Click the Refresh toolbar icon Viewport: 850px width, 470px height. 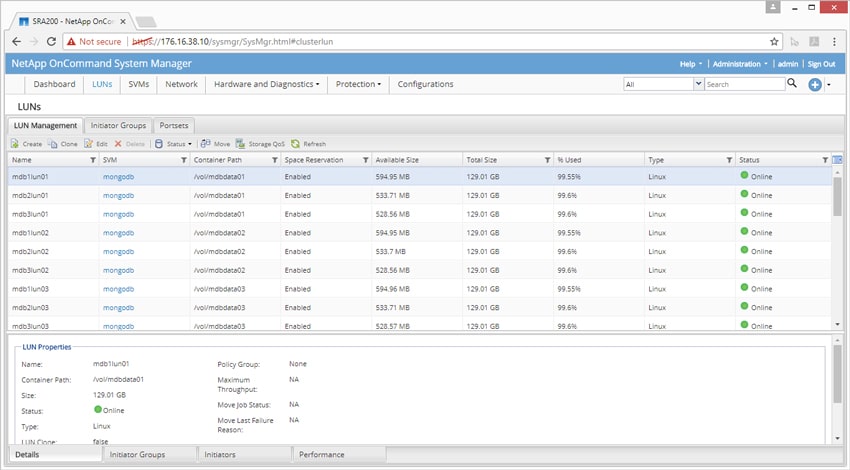coord(295,144)
